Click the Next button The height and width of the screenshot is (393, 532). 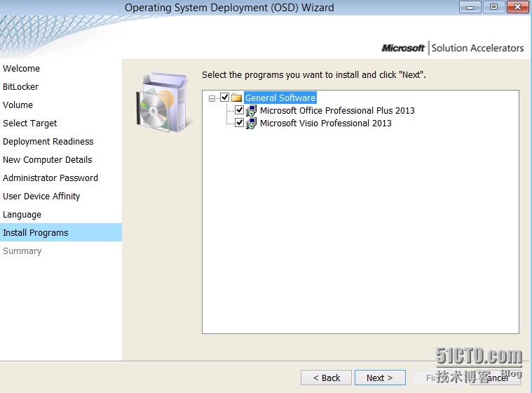click(x=380, y=378)
